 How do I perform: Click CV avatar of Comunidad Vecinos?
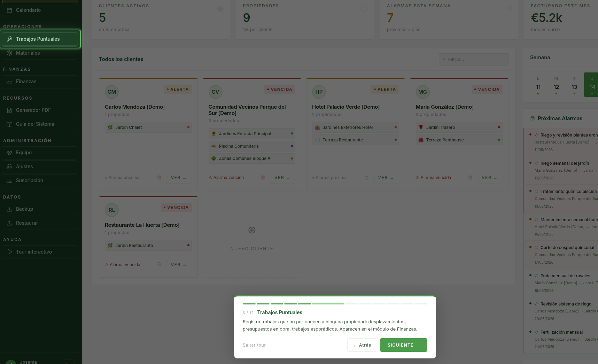(x=215, y=92)
